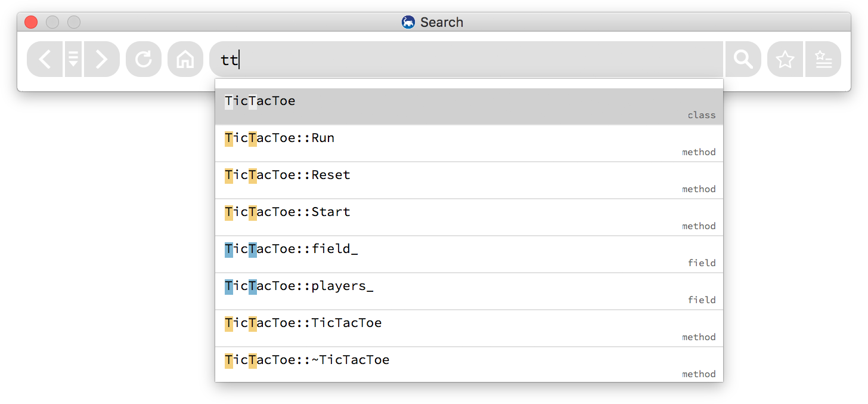Close the Search window
This screenshot has width=868, height=404.
[31, 22]
